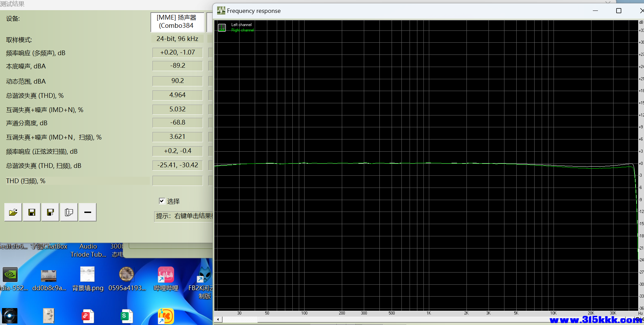Select the Audio Triode Tub... desktop label
Viewport: 644px width, 325px height.
click(88, 251)
